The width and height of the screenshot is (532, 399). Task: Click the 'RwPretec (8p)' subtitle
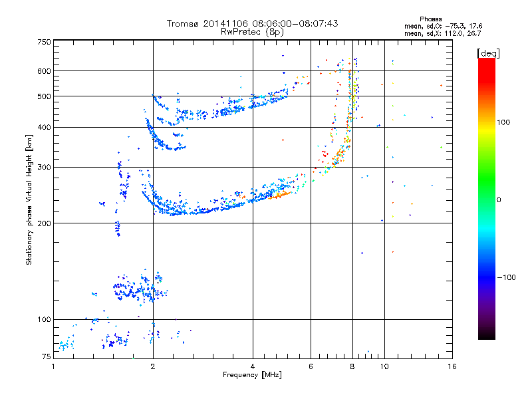pos(252,32)
